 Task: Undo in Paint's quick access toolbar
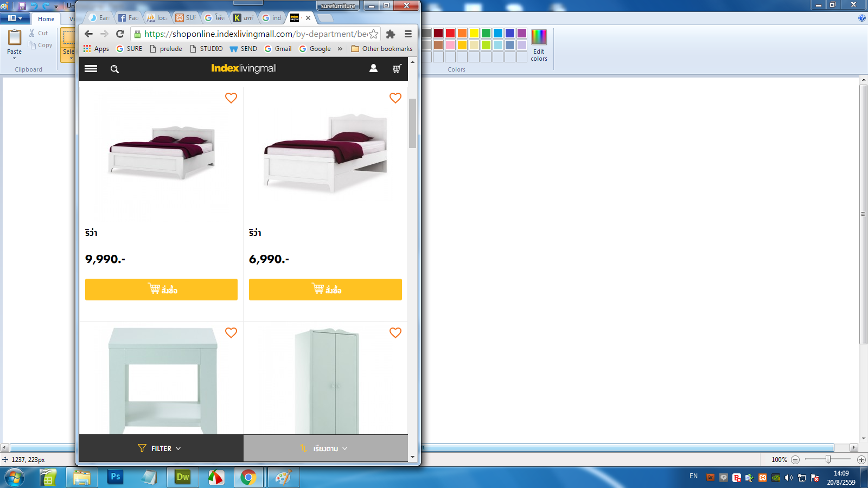pos(34,6)
